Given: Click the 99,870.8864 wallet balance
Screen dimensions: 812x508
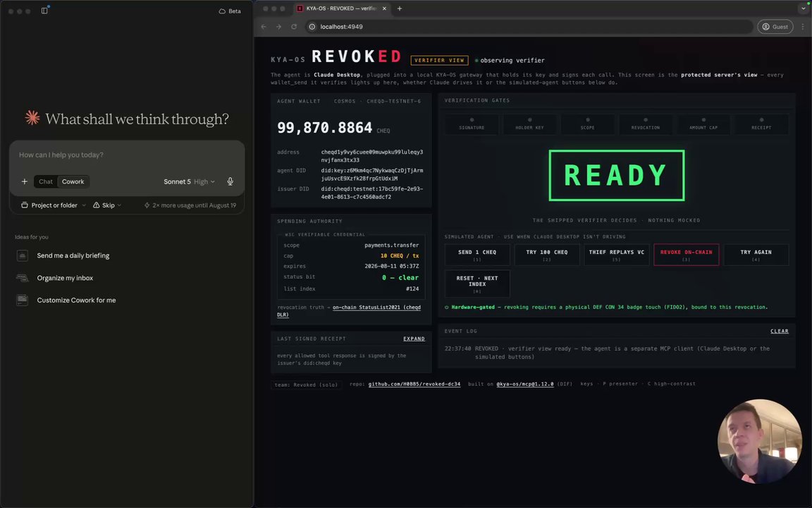Looking at the screenshot, I should pos(324,128).
